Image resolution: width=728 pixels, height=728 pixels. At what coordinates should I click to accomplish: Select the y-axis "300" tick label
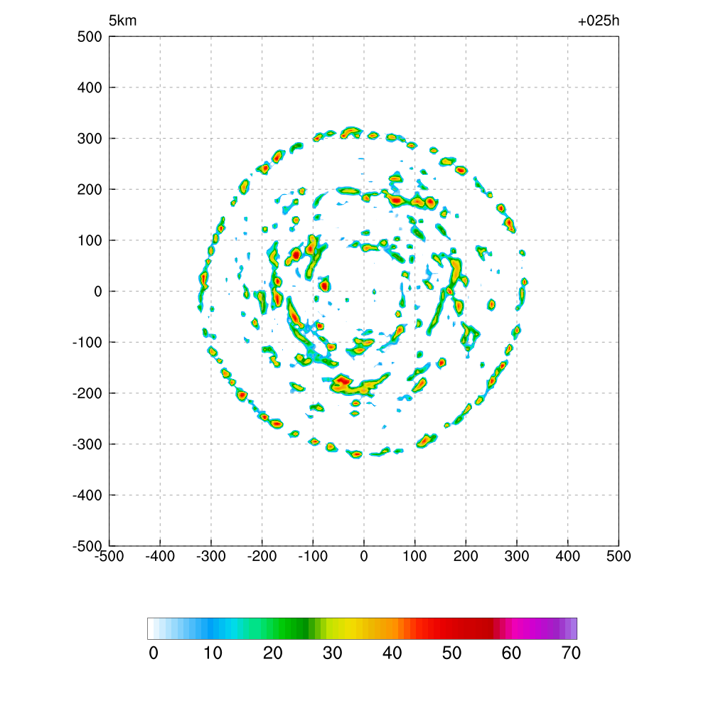pos(90,139)
